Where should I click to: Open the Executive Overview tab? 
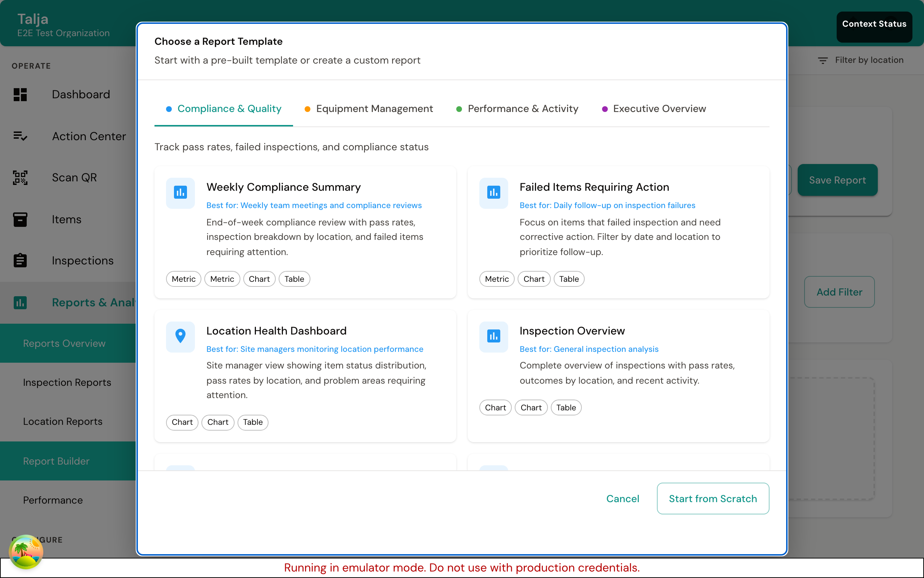654,109
